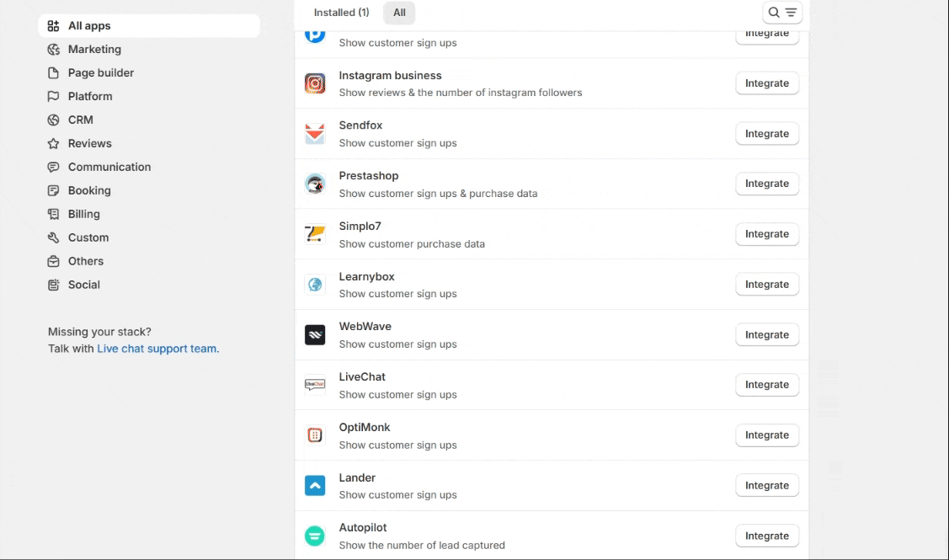Click the Learnybox app logo
Image resolution: width=949 pixels, height=560 pixels.
click(315, 285)
